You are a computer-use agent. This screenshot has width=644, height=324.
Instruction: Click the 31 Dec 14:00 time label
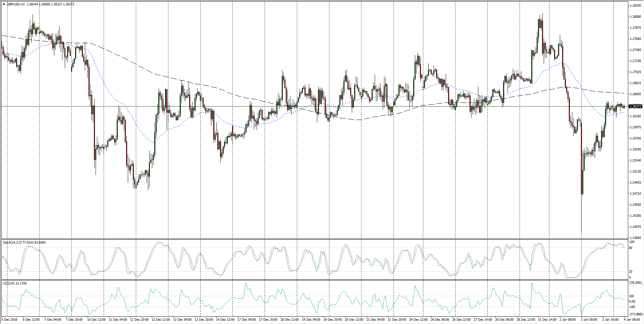547,319
